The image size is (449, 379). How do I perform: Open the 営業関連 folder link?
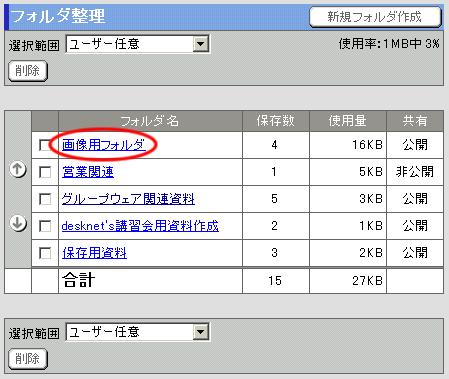[88, 172]
